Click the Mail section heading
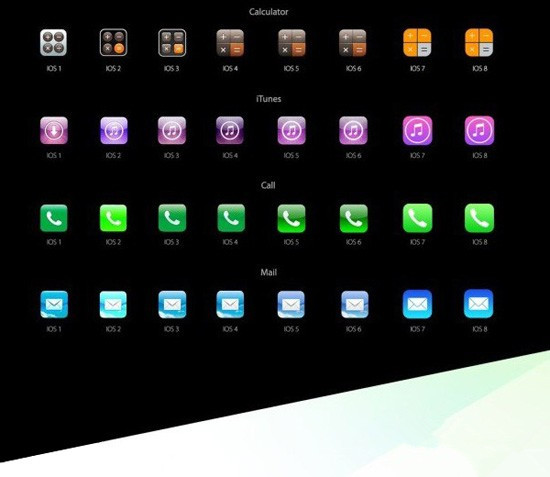The image size is (550, 477). tap(269, 272)
